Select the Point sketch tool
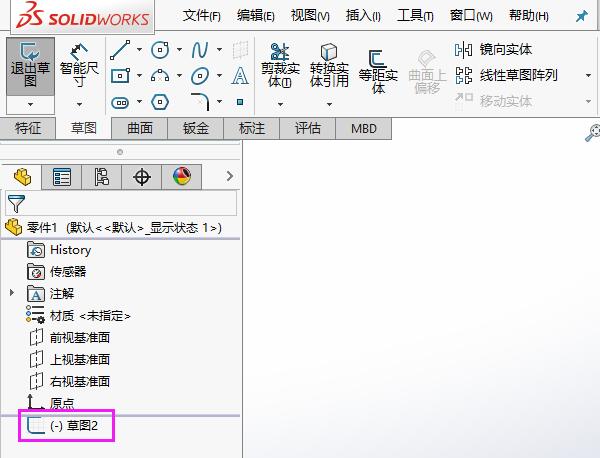This screenshot has width=600, height=458. tap(240, 102)
